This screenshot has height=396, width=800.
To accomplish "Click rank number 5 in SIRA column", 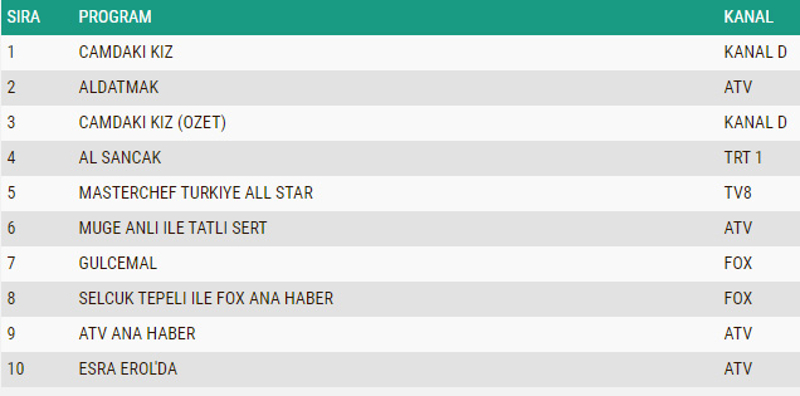I will pos(11,193).
